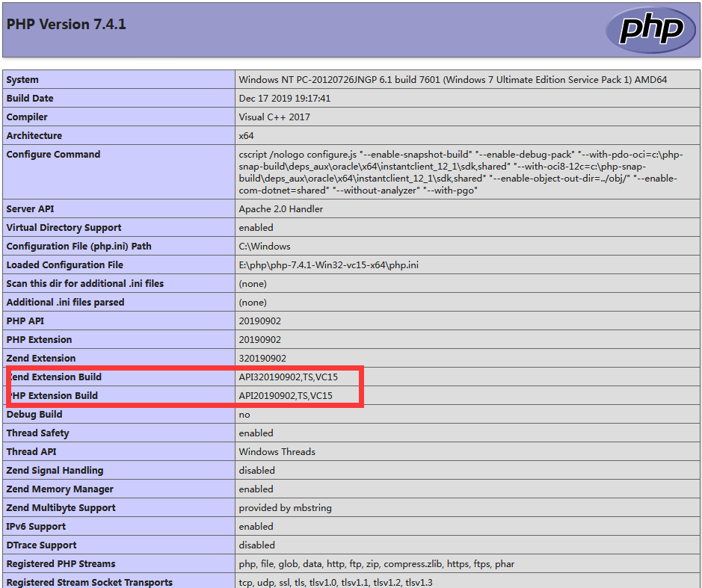The height and width of the screenshot is (588, 702).
Task: Select the 'no' Debug Build value
Action: (244, 415)
